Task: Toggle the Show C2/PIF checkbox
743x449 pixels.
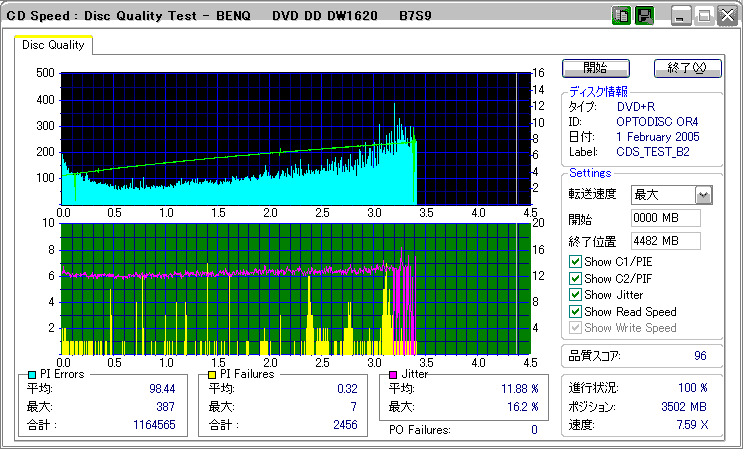Action: [575, 279]
